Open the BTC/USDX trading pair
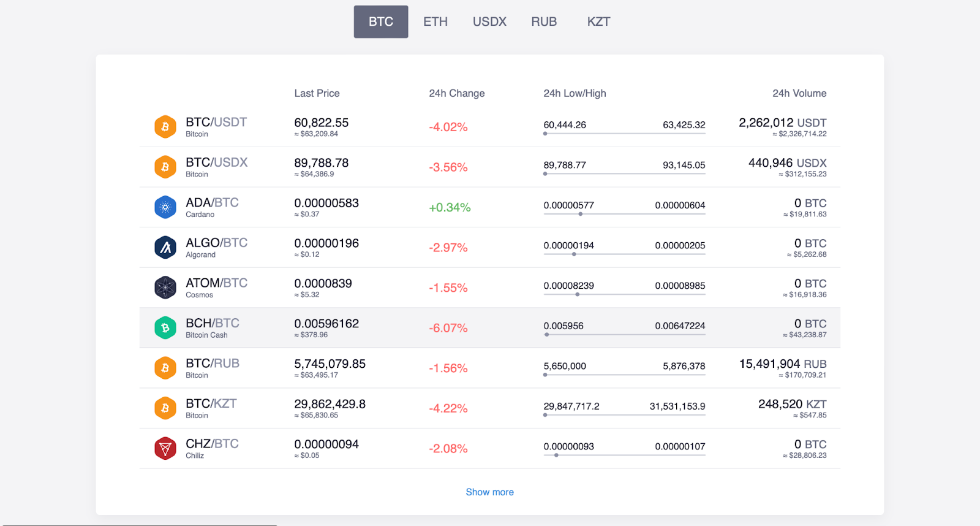The height and width of the screenshot is (526, 980). (x=217, y=162)
